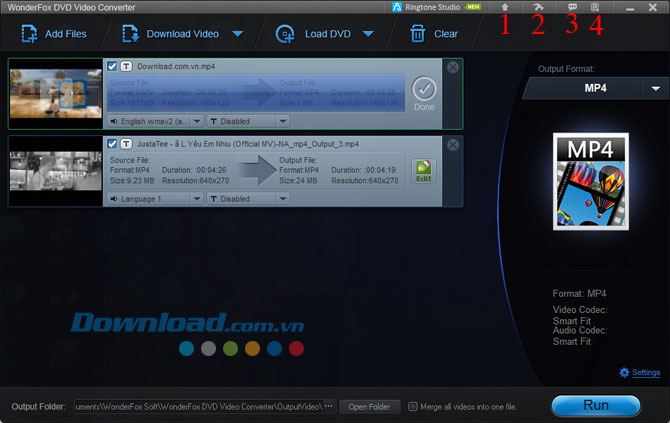Image resolution: width=670 pixels, height=423 pixels.
Task: Open Ringtone Studio
Action: (436, 7)
